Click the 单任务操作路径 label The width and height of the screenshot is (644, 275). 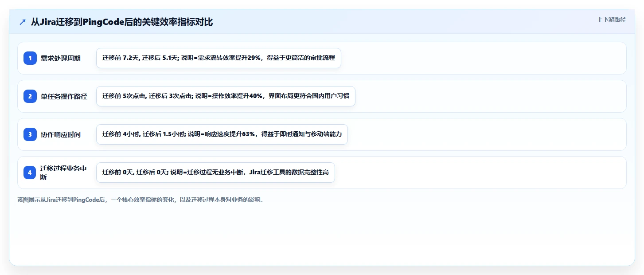[64, 96]
